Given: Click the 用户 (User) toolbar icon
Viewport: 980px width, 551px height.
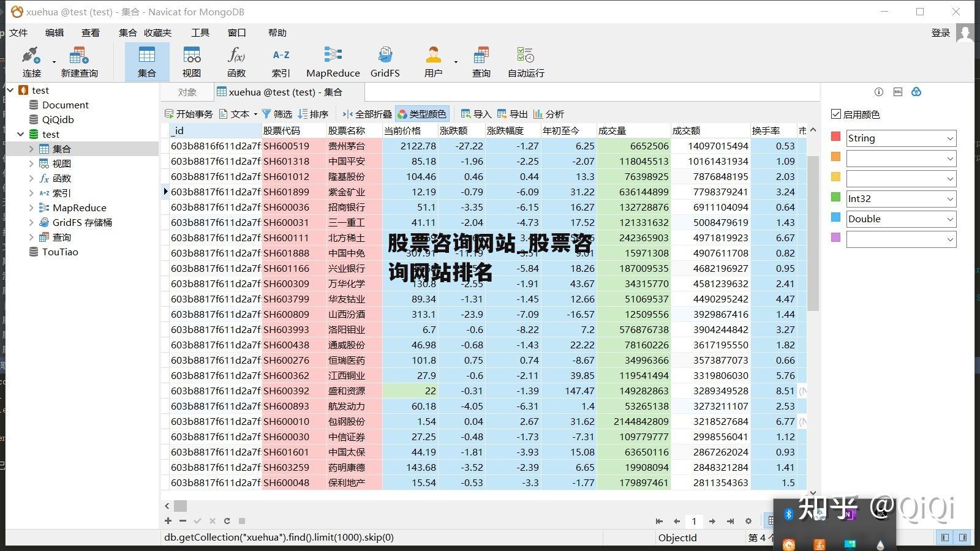Looking at the screenshot, I should point(433,62).
